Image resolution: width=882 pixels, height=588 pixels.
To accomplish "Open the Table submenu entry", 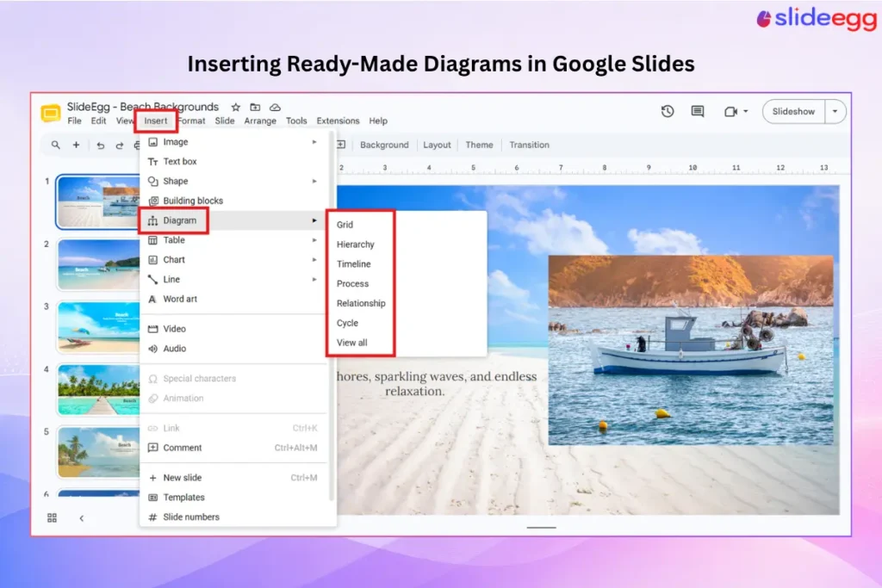I will tap(233, 240).
